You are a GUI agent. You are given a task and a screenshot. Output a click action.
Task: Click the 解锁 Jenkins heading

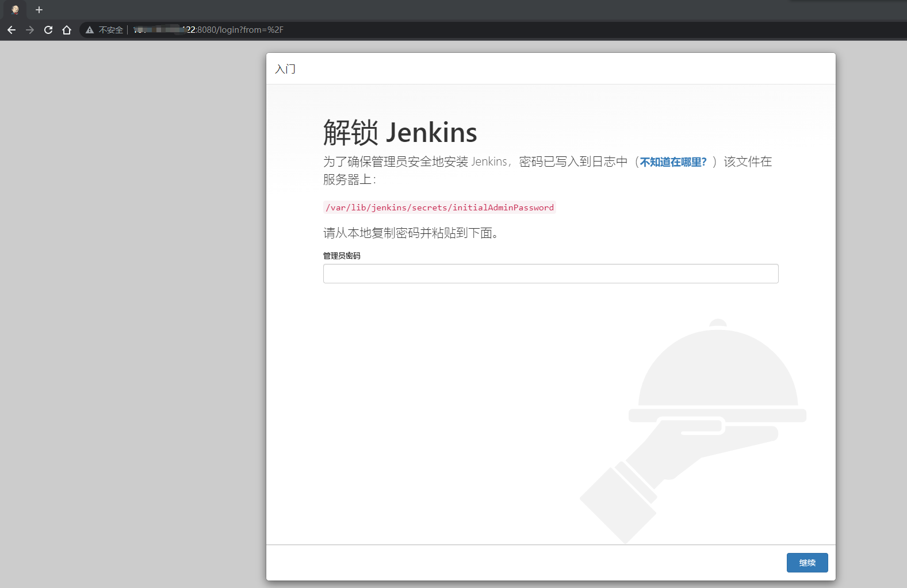click(400, 132)
